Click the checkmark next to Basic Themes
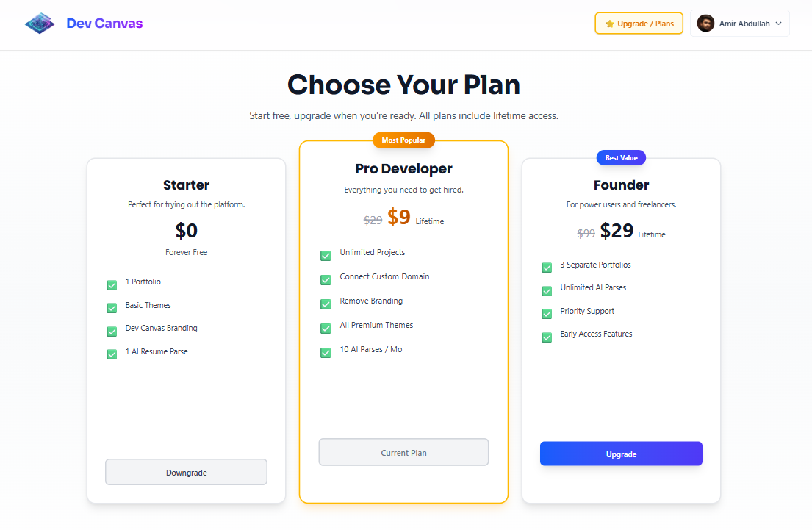 click(x=111, y=308)
